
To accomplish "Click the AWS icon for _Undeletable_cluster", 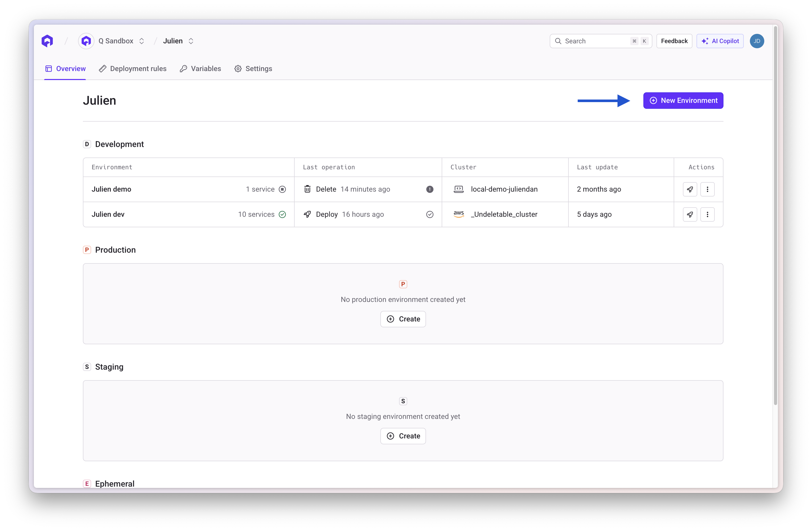I will 459,214.
